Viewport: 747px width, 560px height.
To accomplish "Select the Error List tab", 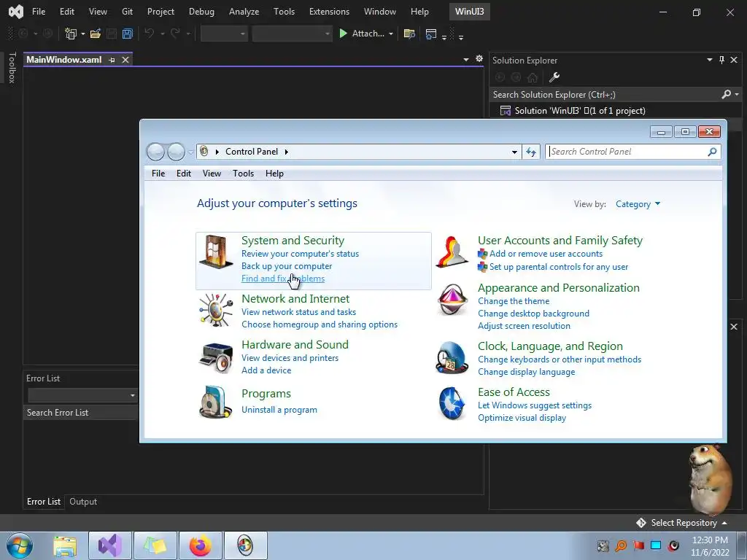I will point(43,502).
